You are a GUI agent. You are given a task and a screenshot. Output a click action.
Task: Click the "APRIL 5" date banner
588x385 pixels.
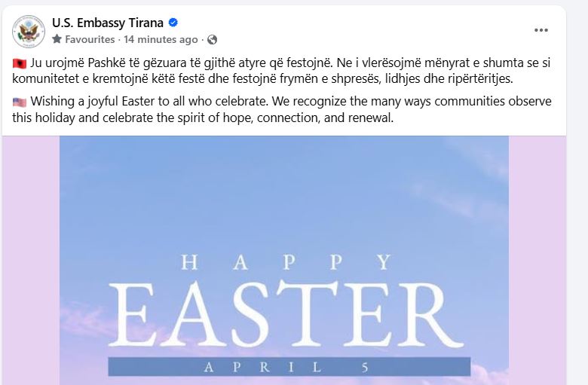pyautogui.click(x=283, y=367)
